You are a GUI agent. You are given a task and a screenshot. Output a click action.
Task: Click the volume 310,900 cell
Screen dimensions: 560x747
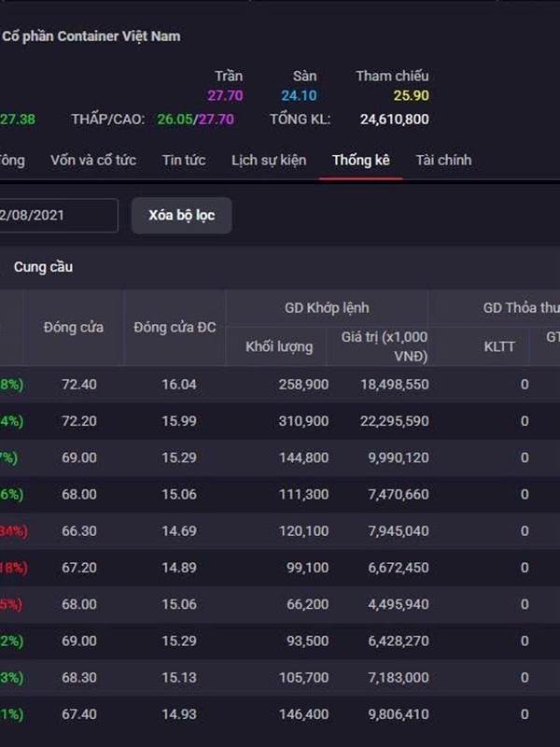[x=303, y=421]
